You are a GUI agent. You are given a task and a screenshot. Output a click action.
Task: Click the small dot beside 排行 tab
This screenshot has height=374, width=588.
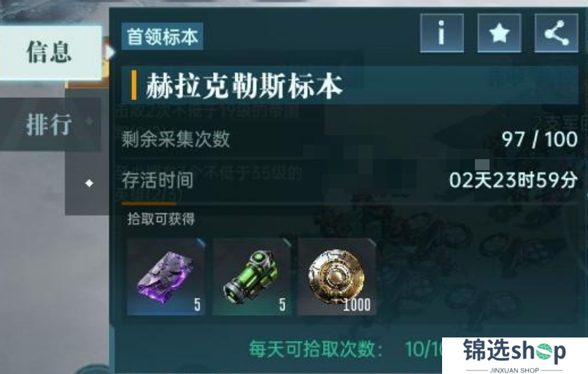(x=89, y=121)
